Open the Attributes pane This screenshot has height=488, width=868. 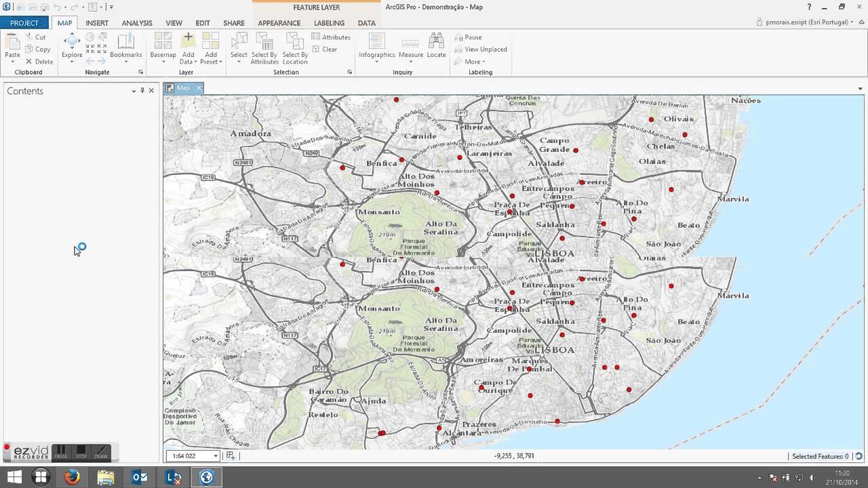pos(331,37)
